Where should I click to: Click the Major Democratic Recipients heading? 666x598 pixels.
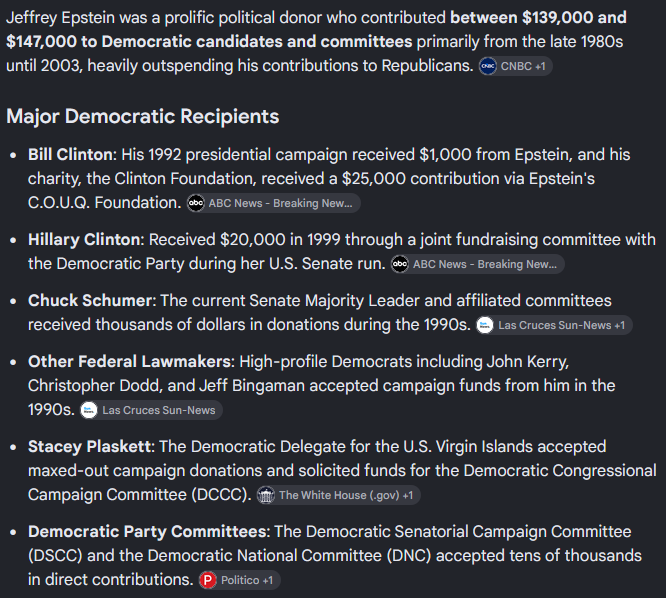click(x=143, y=116)
